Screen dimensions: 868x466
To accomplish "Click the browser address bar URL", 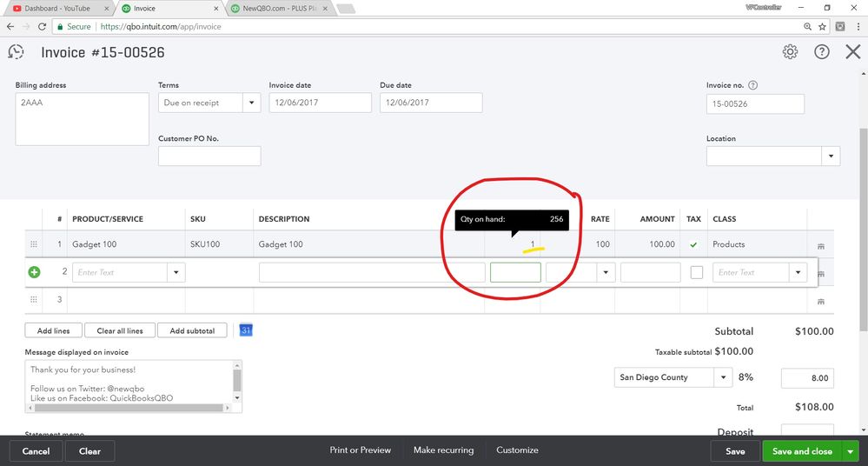I will 161,27.
